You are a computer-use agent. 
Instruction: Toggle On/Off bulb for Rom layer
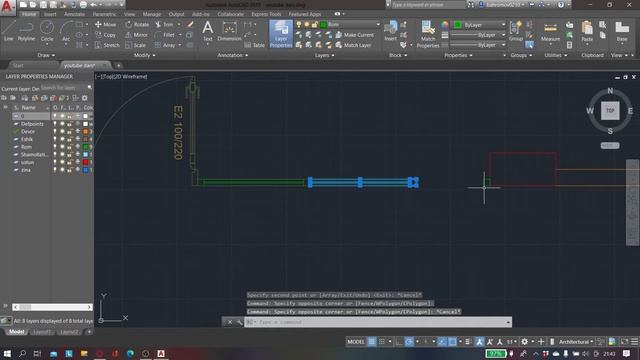click(55, 147)
